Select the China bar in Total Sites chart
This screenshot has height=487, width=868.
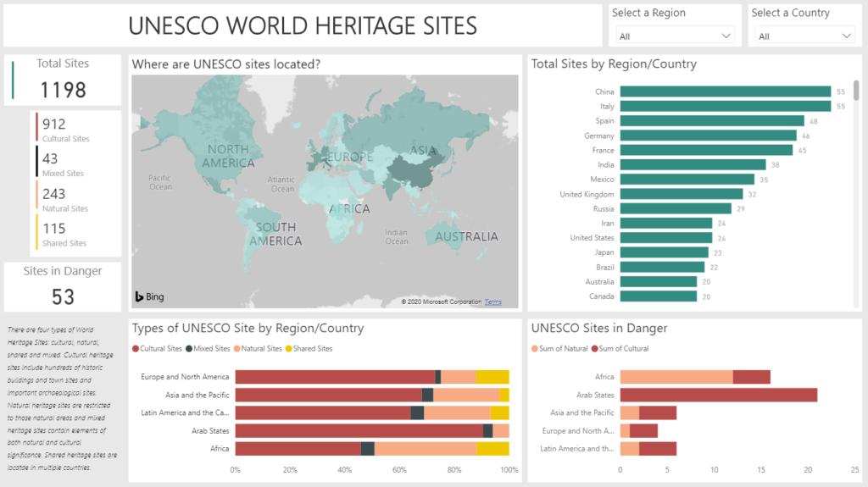pyautogui.click(x=726, y=91)
